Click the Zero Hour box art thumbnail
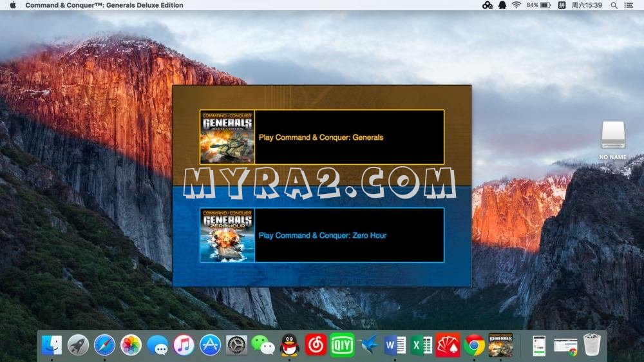 (x=227, y=235)
